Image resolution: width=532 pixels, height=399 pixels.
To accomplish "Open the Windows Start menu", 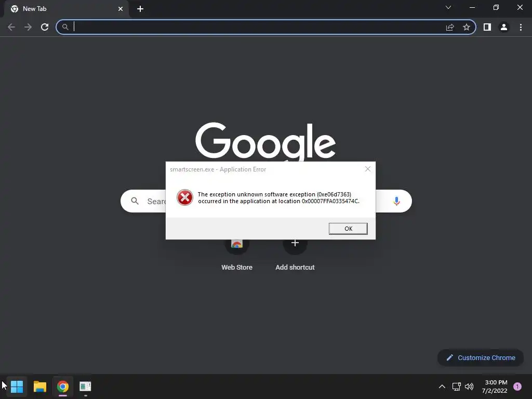I will (x=17, y=387).
